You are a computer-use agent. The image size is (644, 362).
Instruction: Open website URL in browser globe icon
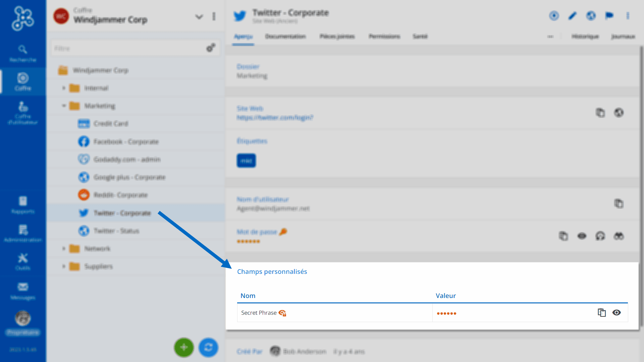619,113
